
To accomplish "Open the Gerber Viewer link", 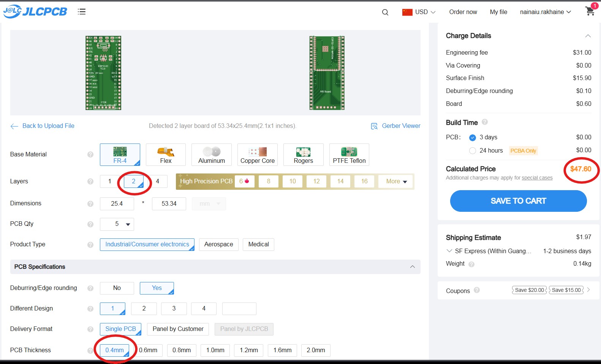I will [401, 126].
